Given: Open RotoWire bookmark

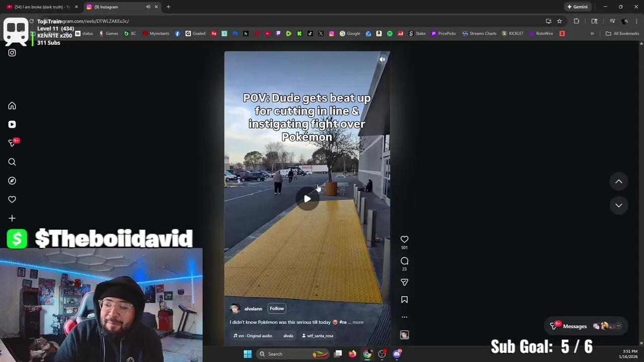Looking at the screenshot, I should (x=541, y=34).
